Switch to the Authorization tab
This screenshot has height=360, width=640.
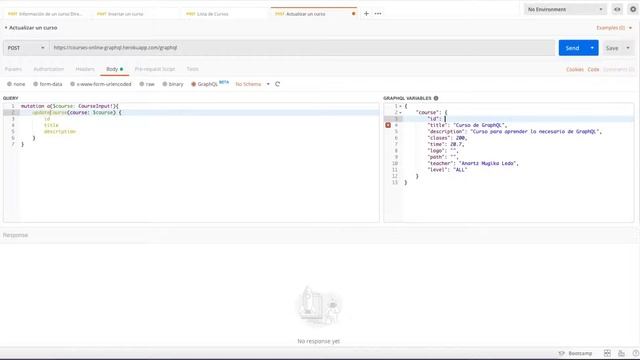click(49, 69)
